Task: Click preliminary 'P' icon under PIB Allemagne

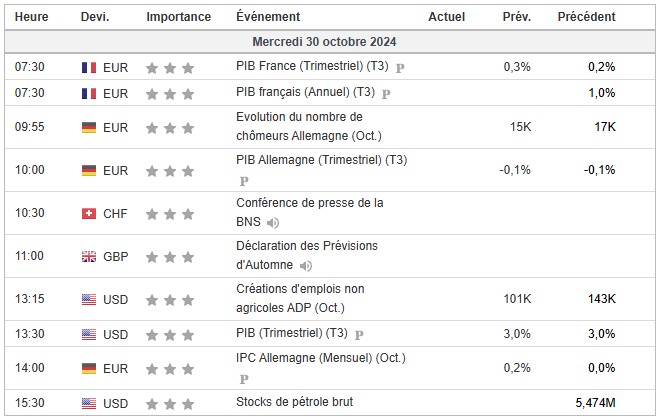Action: pos(243,181)
